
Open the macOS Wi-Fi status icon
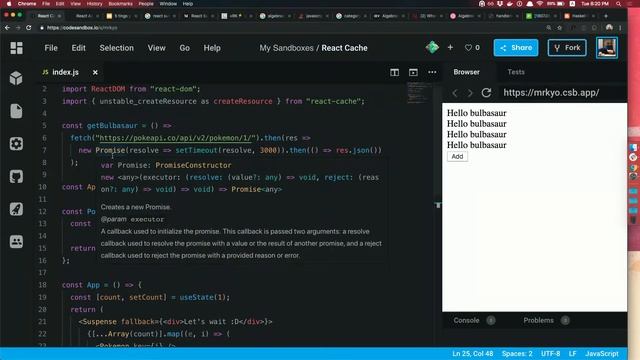pos(540,4)
